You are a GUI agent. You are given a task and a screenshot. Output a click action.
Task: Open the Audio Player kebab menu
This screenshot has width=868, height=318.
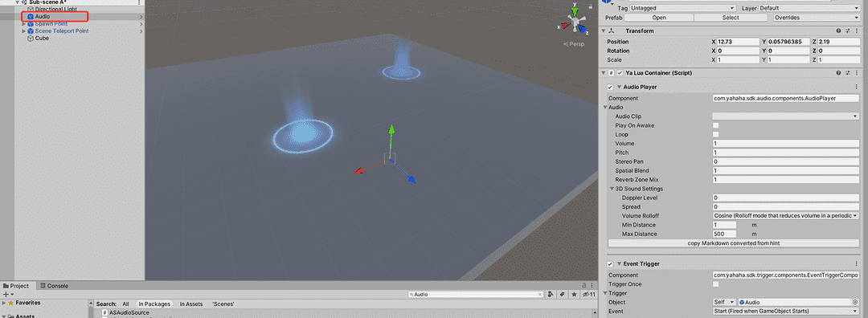tap(857, 88)
